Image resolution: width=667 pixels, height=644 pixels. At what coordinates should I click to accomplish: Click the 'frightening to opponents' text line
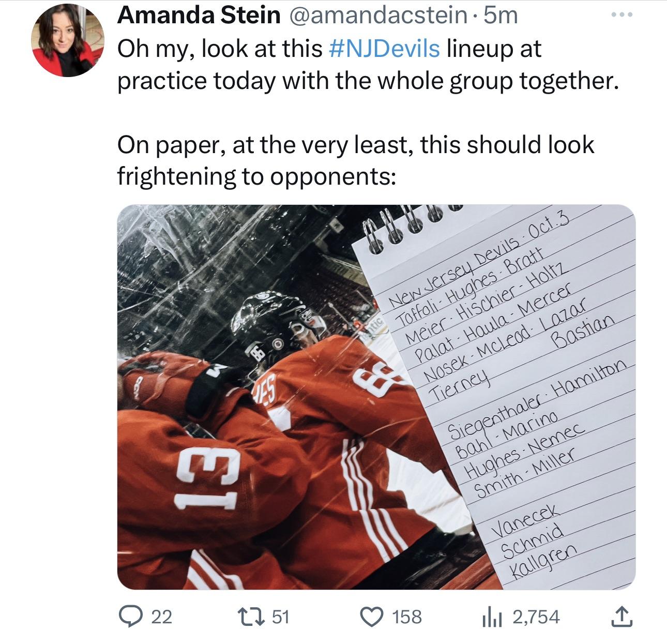pos(256,176)
